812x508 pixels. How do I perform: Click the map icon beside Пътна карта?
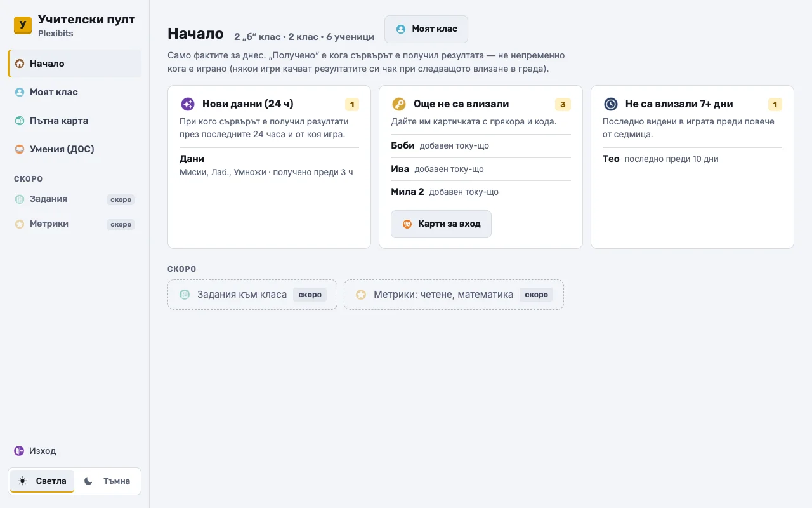pyautogui.click(x=20, y=121)
